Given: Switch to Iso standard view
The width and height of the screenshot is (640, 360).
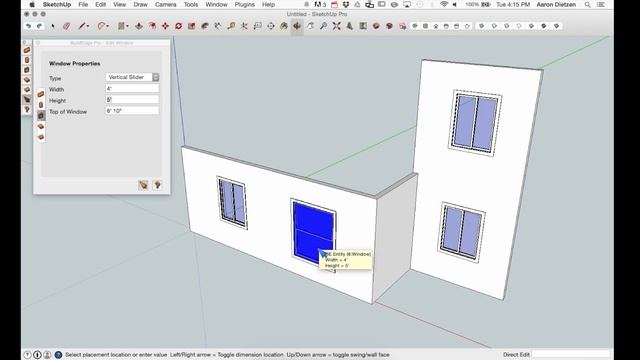Looking at the screenshot, I should coord(415,26).
